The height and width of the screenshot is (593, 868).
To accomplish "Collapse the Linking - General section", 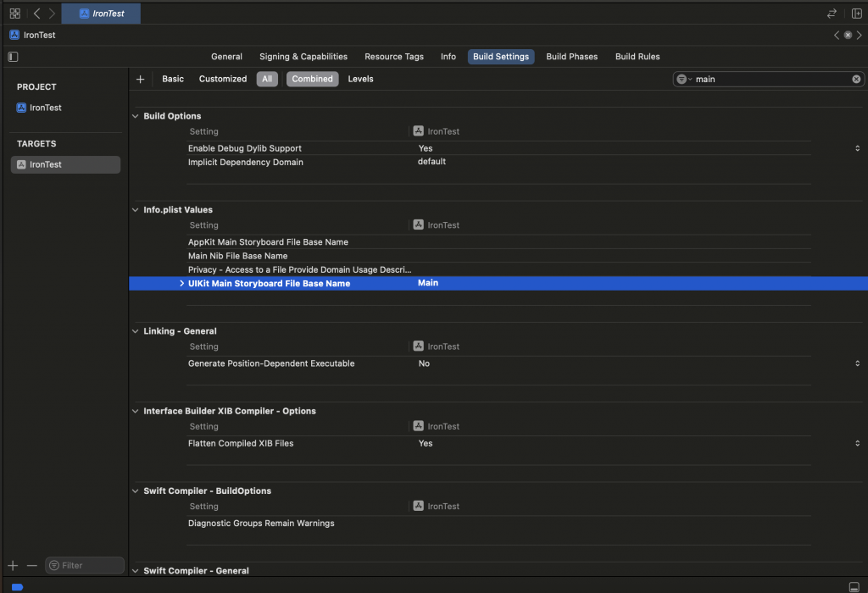I will click(135, 330).
